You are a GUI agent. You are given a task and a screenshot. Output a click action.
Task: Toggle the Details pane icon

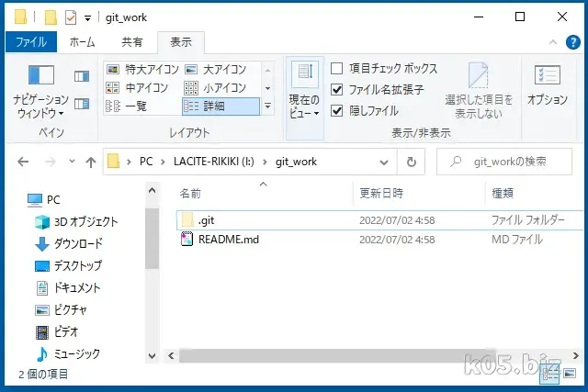(x=82, y=104)
